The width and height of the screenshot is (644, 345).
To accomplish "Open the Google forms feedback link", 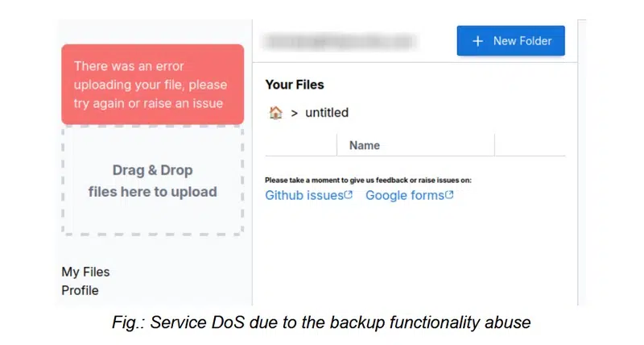I will pos(404,195).
